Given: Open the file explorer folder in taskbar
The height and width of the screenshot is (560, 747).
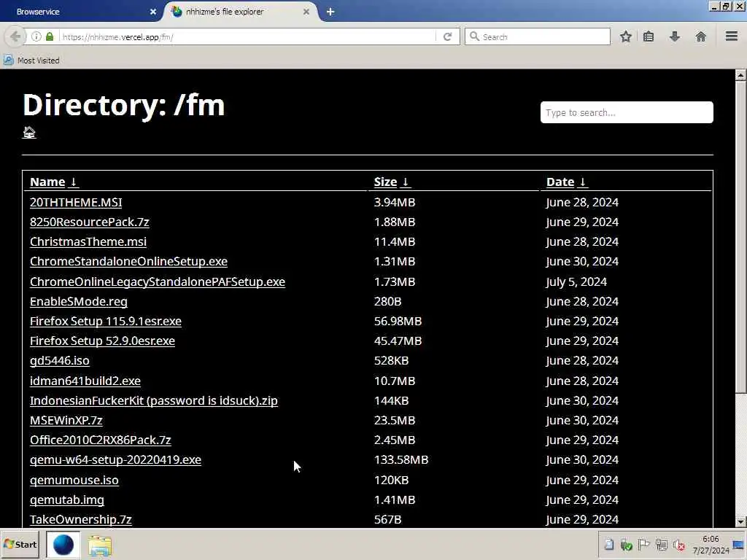Looking at the screenshot, I should tap(99, 545).
